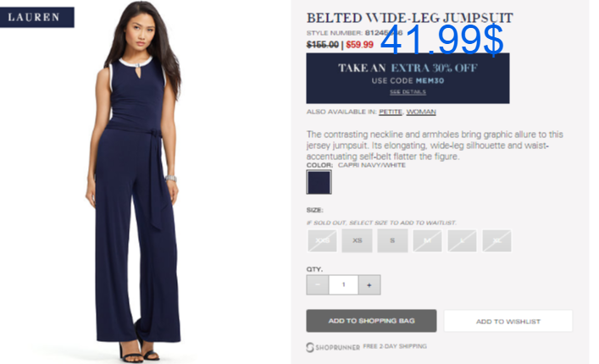Select sold-out size XXS for waitlist
Screen dimensions: 599x364
pyautogui.click(x=323, y=240)
